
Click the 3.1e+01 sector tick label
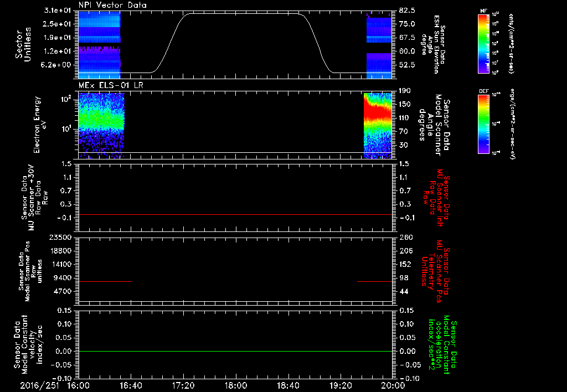pos(58,11)
